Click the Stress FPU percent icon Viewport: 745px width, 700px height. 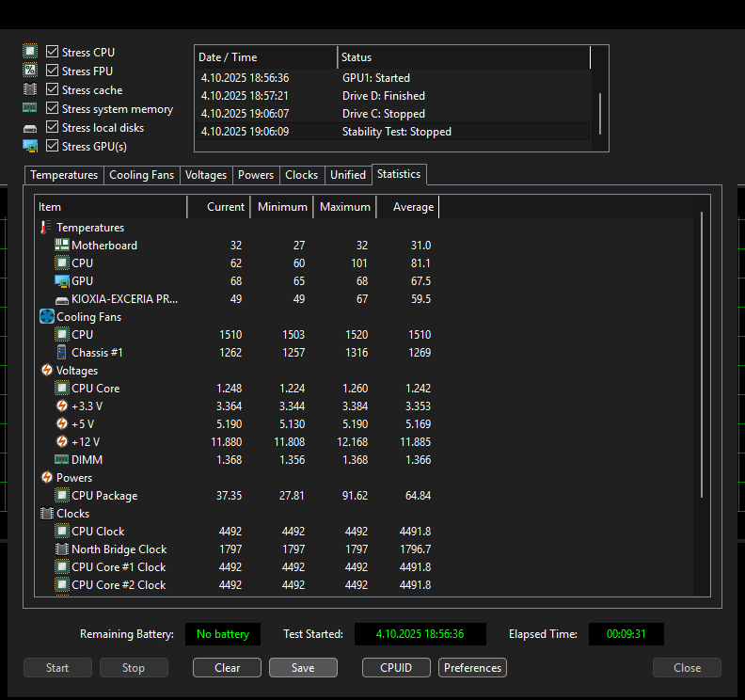(30, 70)
